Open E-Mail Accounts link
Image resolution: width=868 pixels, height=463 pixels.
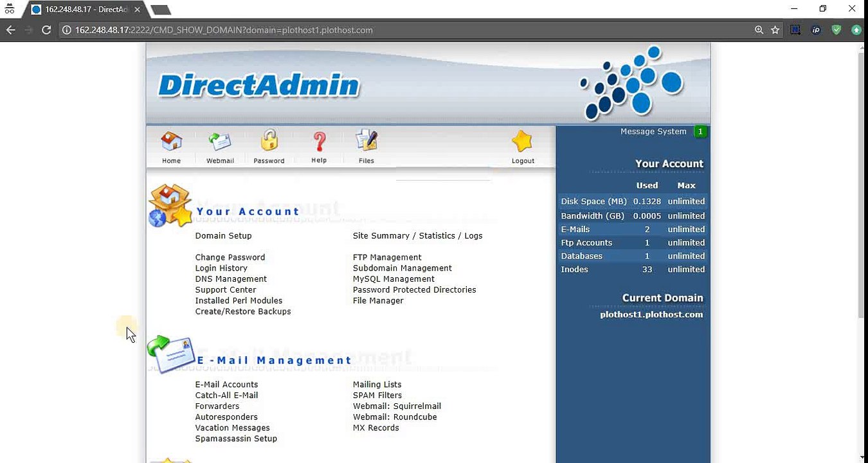[x=226, y=385]
